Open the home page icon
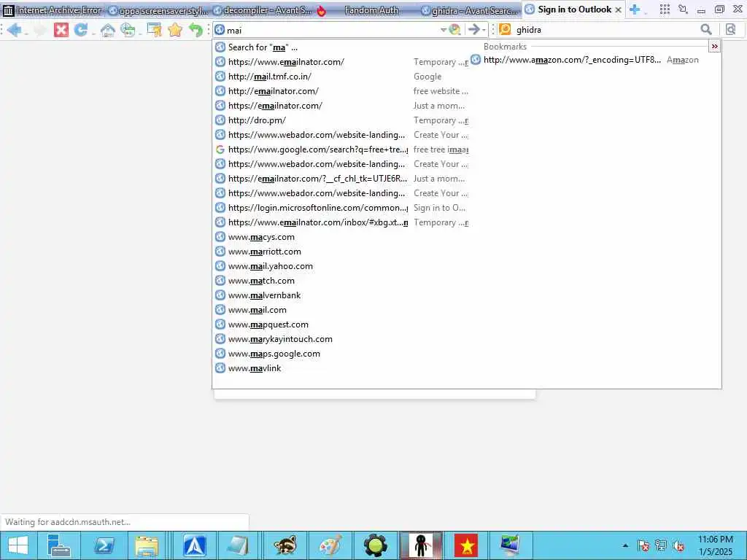 pos(108,30)
